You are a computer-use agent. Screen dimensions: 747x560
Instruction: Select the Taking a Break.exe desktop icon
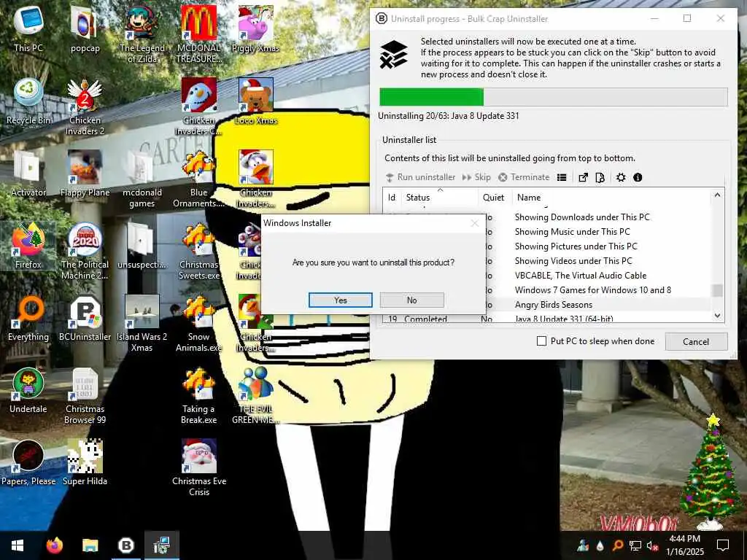tap(198, 396)
